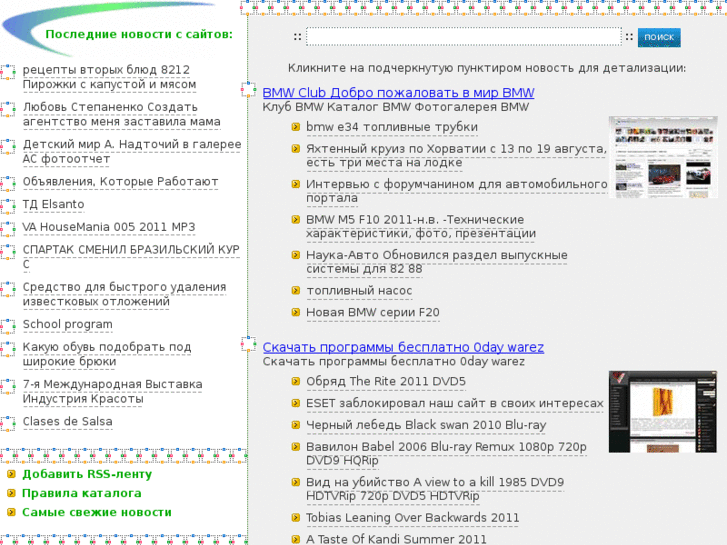Click bullet icon beside Черный лебедь Black swan
The image size is (727, 545).
click(296, 425)
